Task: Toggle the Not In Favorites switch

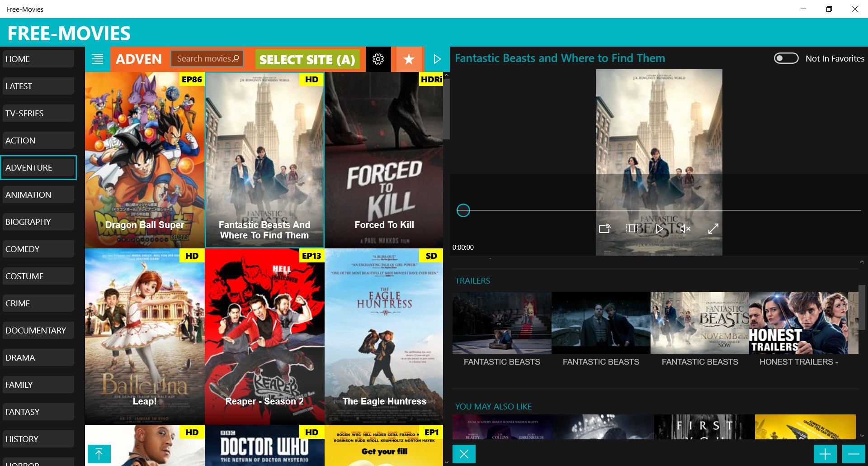Action: click(786, 58)
